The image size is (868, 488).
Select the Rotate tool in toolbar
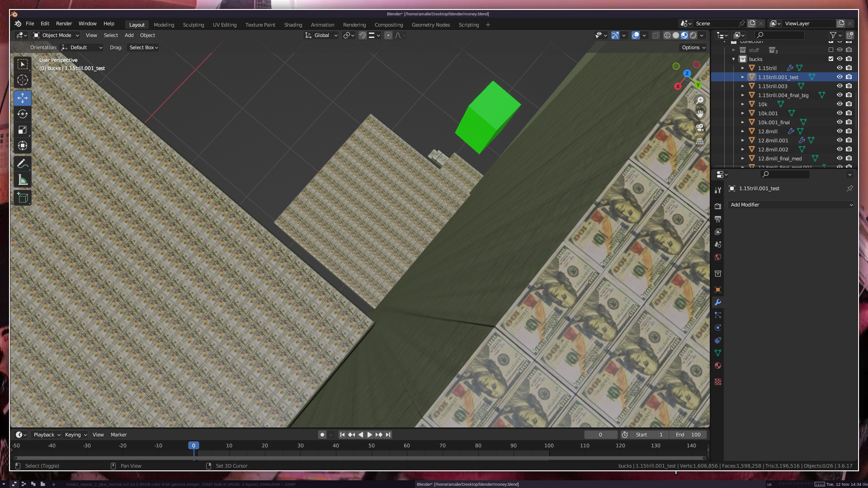[23, 114]
